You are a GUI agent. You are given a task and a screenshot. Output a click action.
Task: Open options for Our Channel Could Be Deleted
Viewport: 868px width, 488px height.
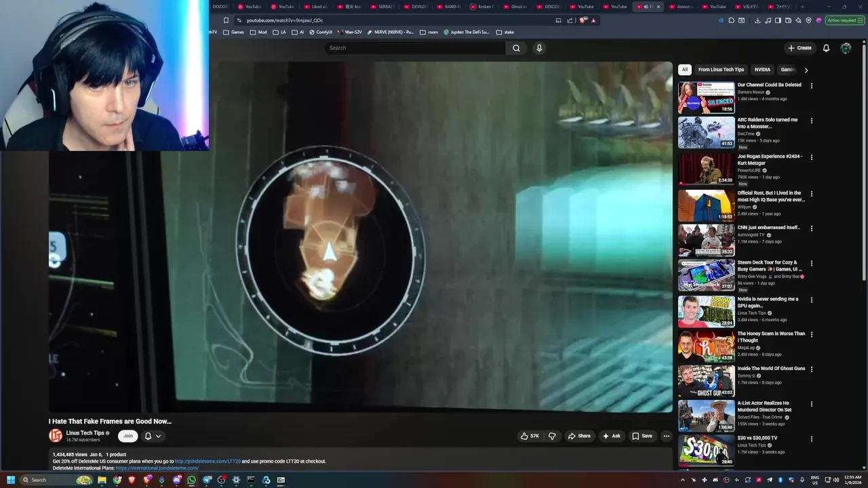(811, 86)
